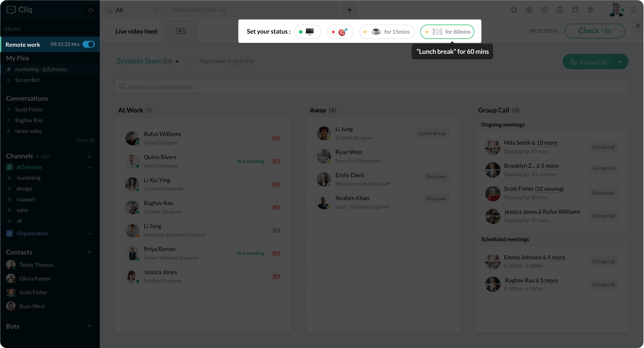Click Broadcast for Scott Fisher meeting
Screen dimensions: 644x348
coord(603,193)
